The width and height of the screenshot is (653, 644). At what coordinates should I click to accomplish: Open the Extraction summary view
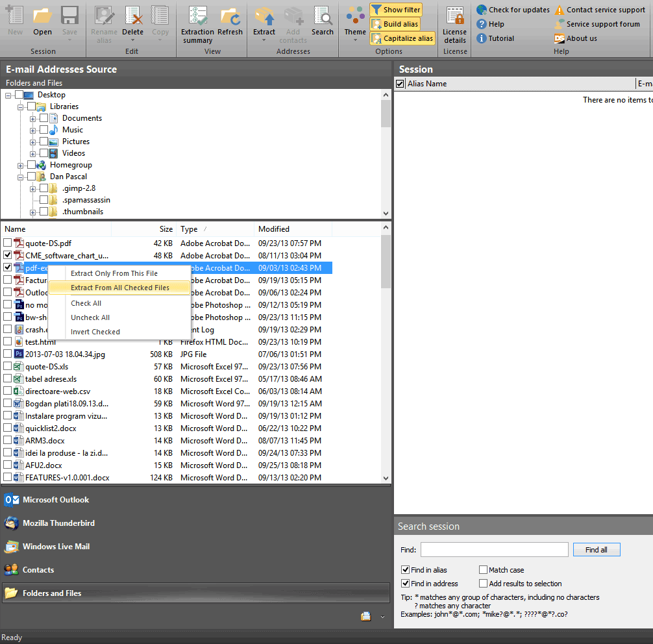tap(197, 25)
